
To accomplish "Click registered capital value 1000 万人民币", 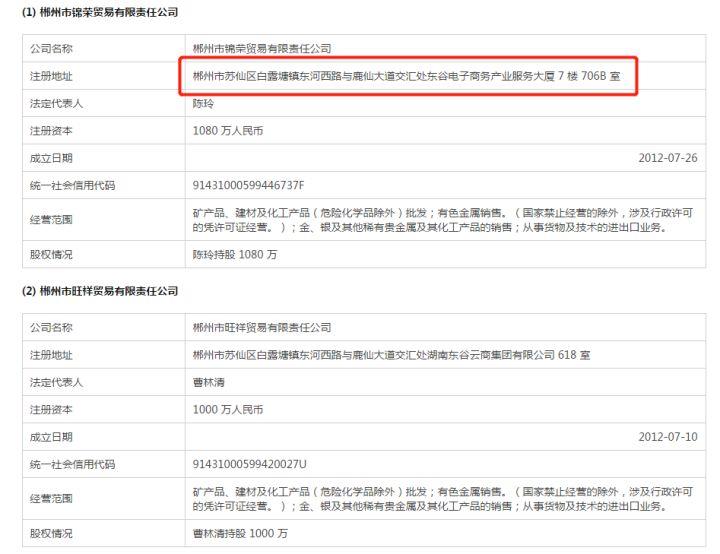I will (x=228, y=409).
